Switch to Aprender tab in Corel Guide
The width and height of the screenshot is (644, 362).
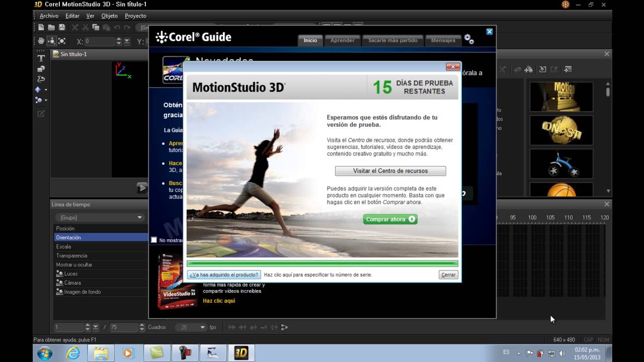pyautogui.click(x=342, y=40)
